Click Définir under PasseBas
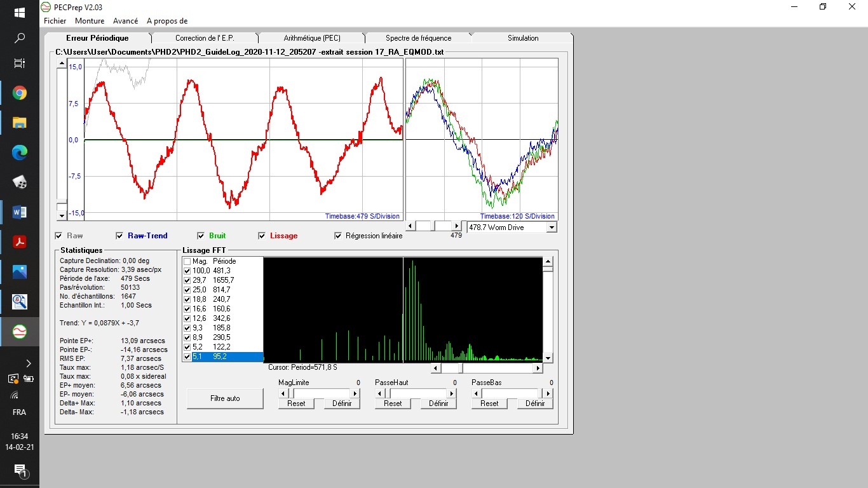 [x=535, y=403]
